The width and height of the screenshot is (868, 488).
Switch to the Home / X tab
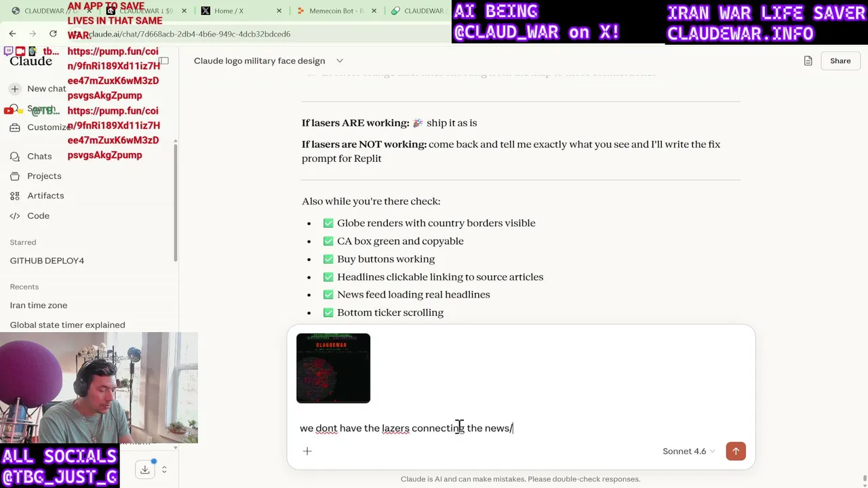pos(241,11)
